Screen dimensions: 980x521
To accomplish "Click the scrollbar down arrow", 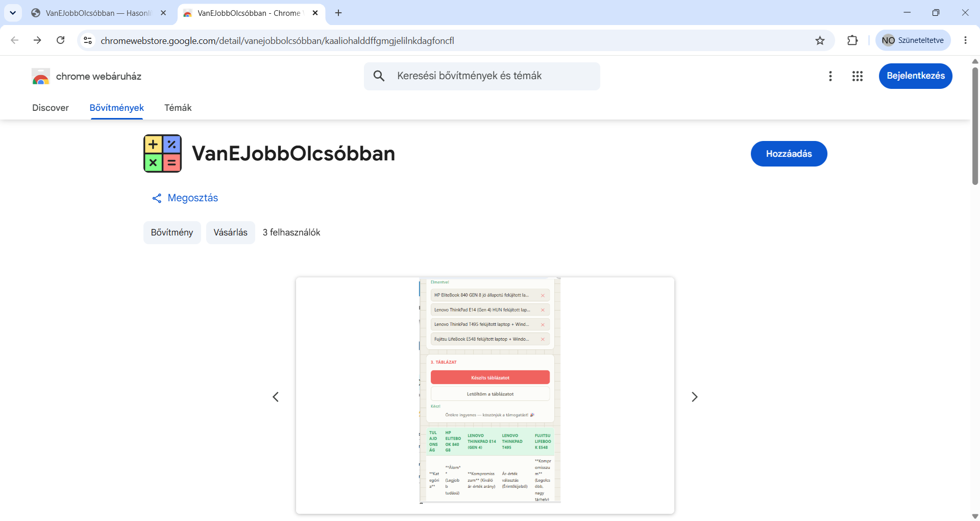I will click(x=975, y=516).
